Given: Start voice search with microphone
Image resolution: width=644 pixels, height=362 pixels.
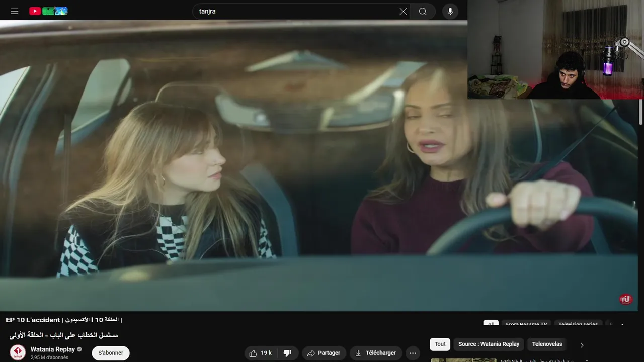Looking at the screenshot, I should (450, 11).
